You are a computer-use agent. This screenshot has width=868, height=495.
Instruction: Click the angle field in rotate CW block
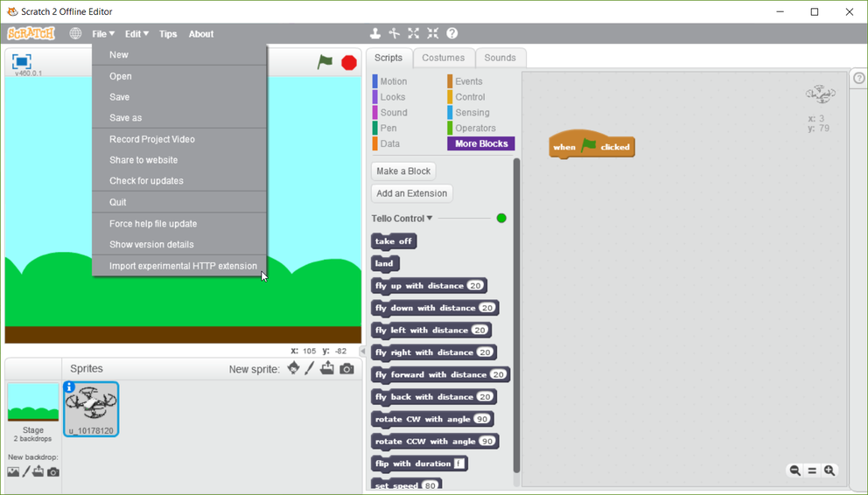point(482,419)
